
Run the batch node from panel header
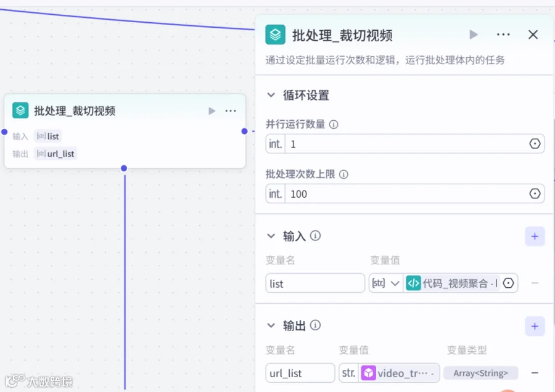pyautogui.click(x=474, y=35)
